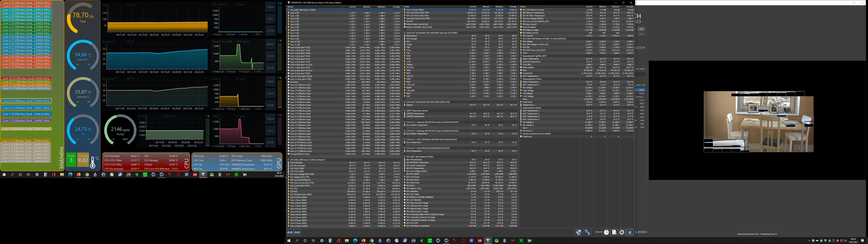Image resolution: width=868 pixels, height=244 pixels.
Task: Start HWiNFO logging with document-plus icon
Action: click(x=614, y=232)
